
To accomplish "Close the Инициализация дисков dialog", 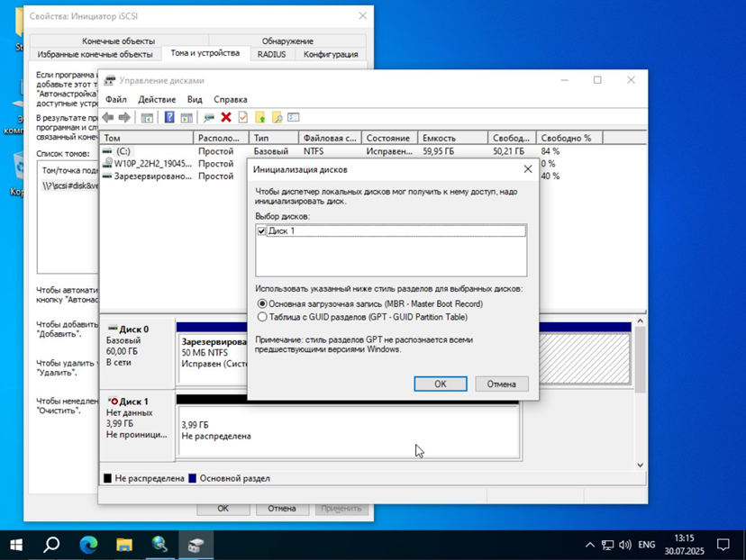I will [528, 169].
